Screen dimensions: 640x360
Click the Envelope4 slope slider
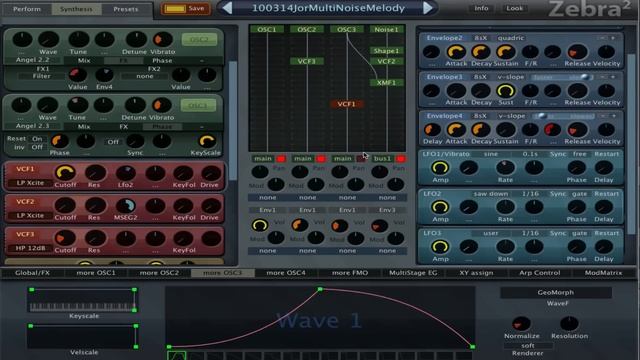click(563, 116)
